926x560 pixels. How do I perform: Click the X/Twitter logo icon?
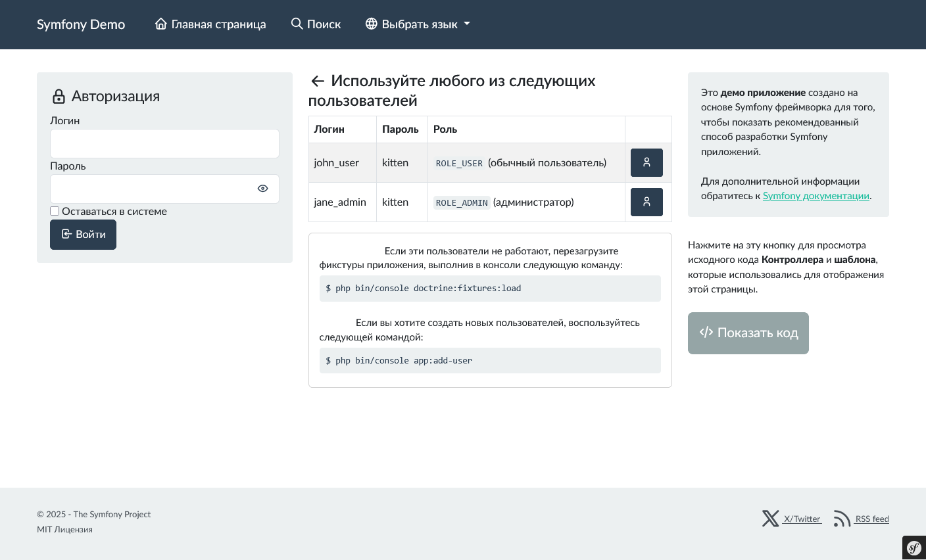pyautogui.click(x=770, y=519)
